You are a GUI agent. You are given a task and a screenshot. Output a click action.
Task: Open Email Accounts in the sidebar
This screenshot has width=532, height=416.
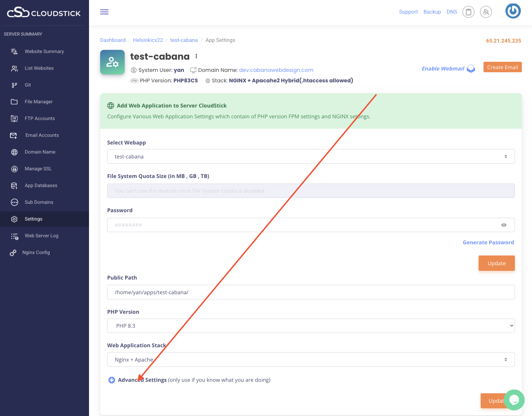pyautogui.click(x=42, y=135)
